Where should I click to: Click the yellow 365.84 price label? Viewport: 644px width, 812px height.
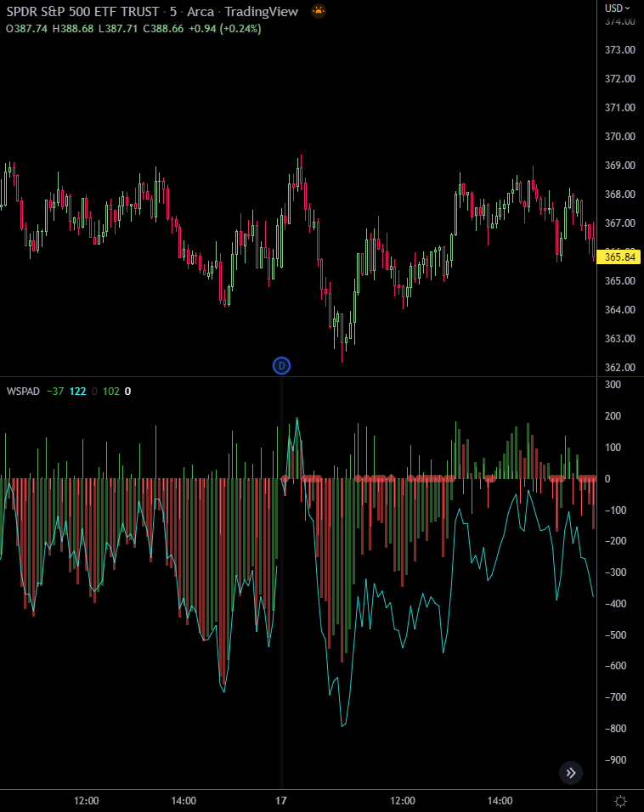pos(619,257)
